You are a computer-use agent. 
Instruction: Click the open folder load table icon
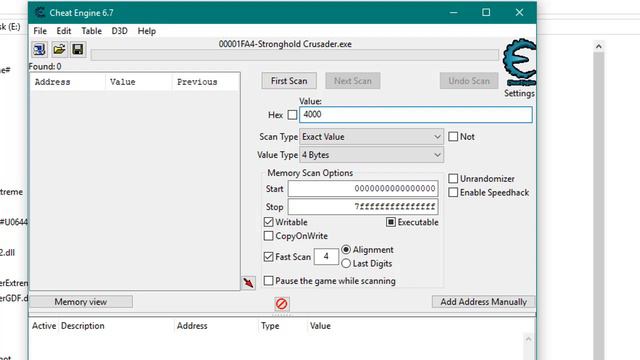(x=59, y=49)
